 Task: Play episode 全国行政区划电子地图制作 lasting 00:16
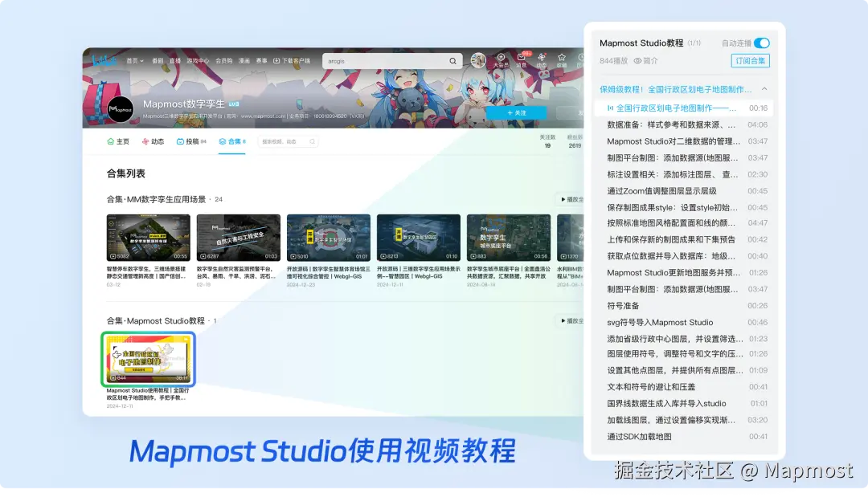[x=683, y=108]
